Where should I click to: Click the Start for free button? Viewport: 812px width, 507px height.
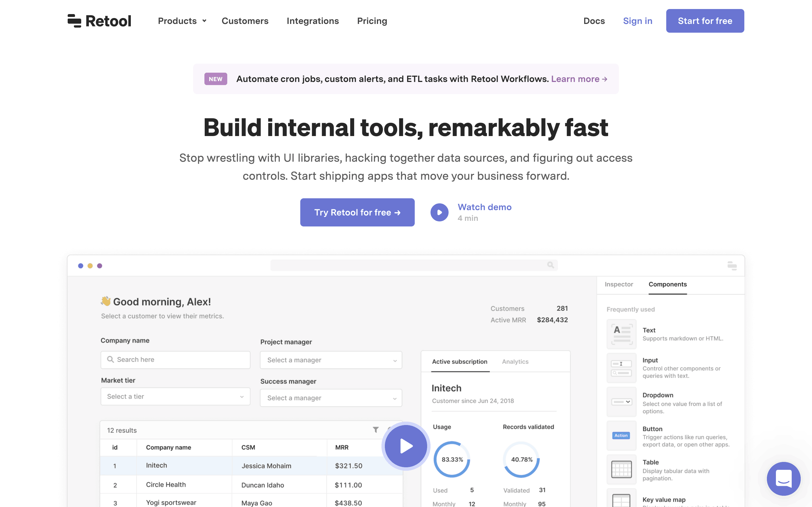click(x=705, y=21)
